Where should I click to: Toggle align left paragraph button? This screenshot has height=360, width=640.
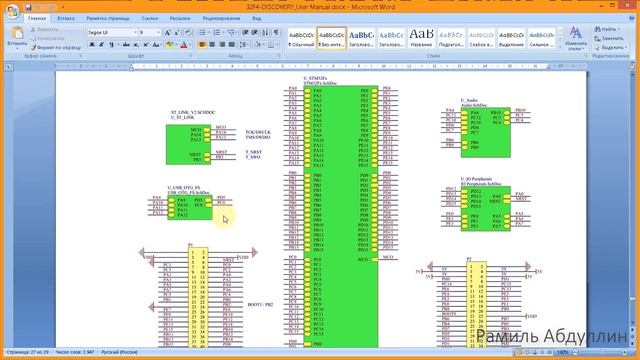pos(202,44)
